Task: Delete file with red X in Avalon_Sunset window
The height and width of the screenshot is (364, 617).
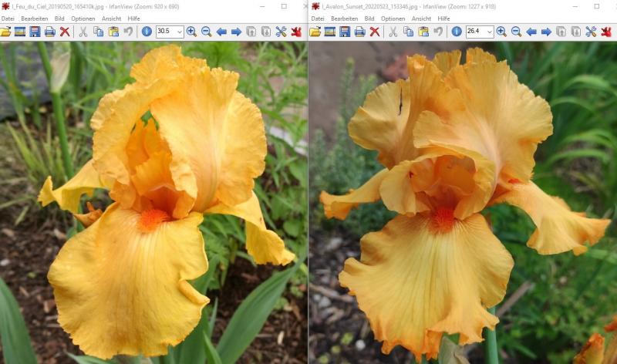Action: coord(374,32)
